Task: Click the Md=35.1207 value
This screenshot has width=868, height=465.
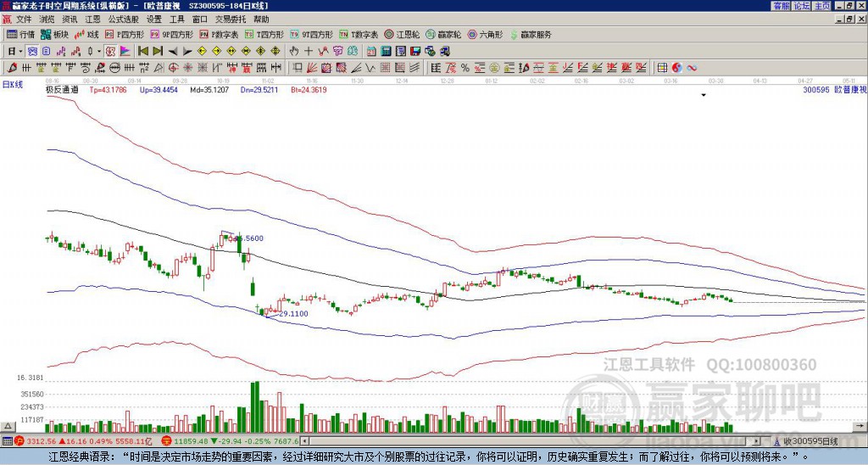Action: tap(209, 89)
